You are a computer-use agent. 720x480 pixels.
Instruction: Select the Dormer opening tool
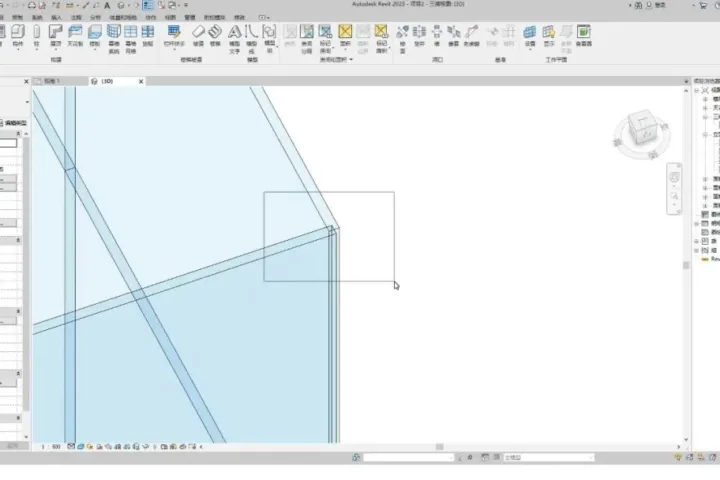click(472, 36)
